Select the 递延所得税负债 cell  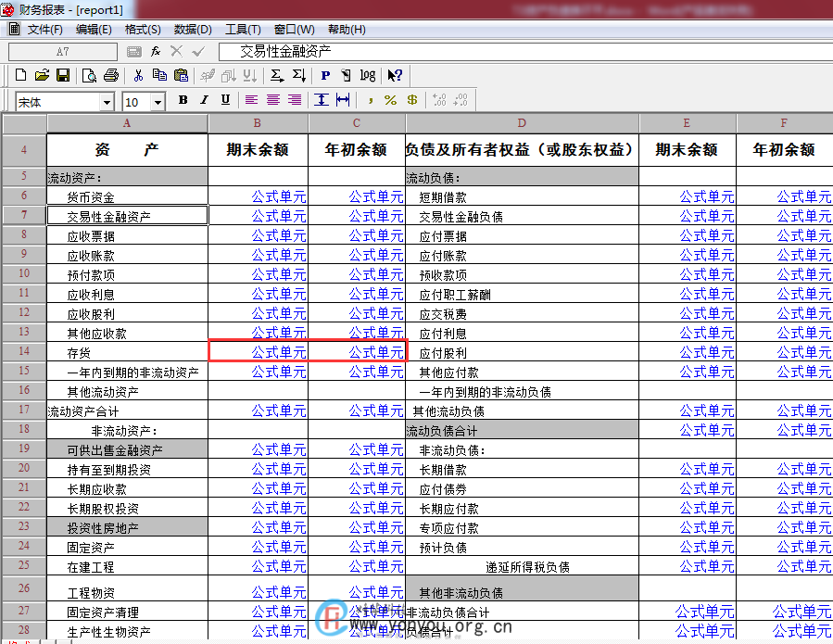point(522,566)
